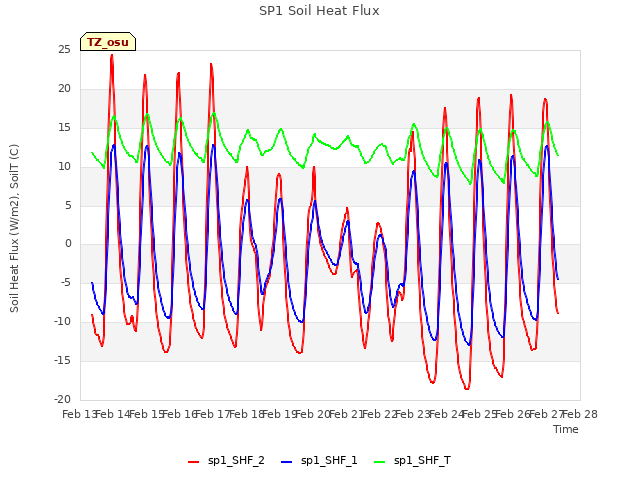Toggle sp1_SHF_1 legend entry

[x=319, y=461]
